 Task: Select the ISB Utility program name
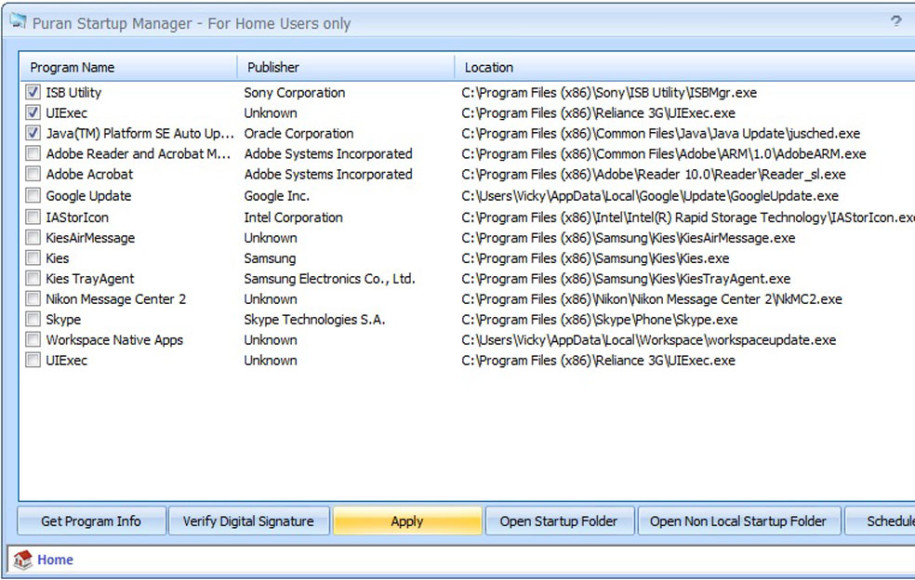[x=74, y=92]
